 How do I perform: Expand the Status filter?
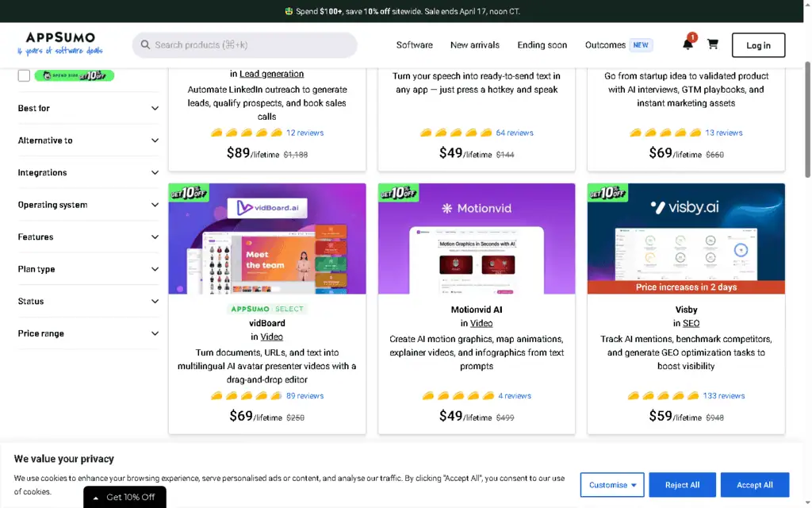(88, 301)
